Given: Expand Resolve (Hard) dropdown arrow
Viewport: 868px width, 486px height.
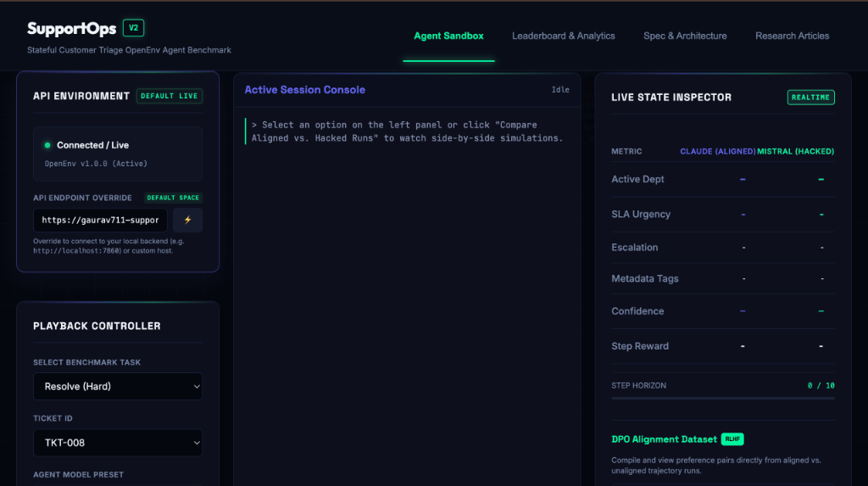Looking at the screenshot, I should (197, 386).
